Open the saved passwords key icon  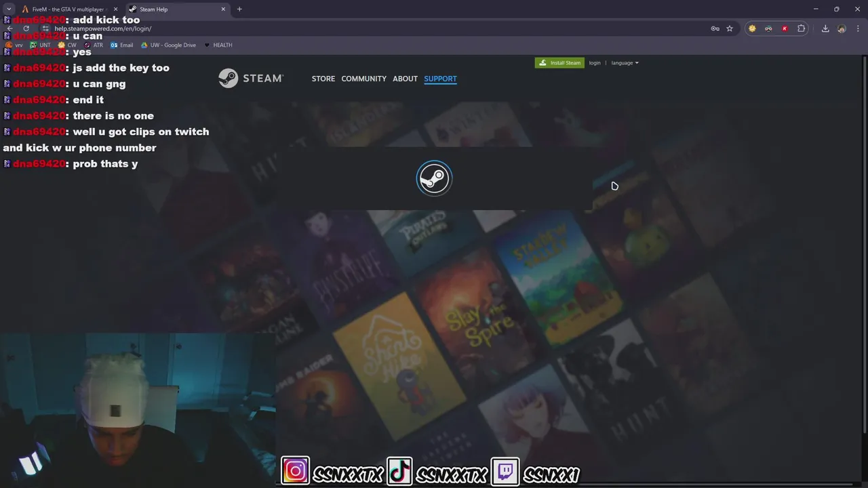pos(715,28)
